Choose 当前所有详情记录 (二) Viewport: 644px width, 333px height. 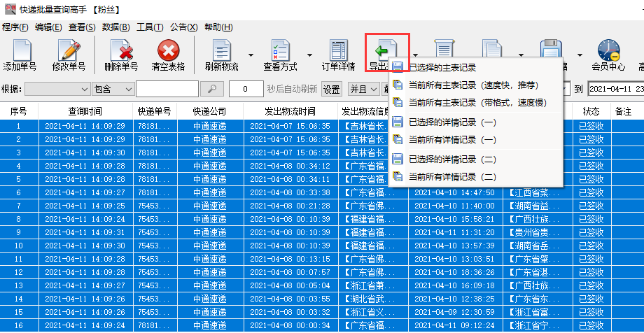pos(475,177)
